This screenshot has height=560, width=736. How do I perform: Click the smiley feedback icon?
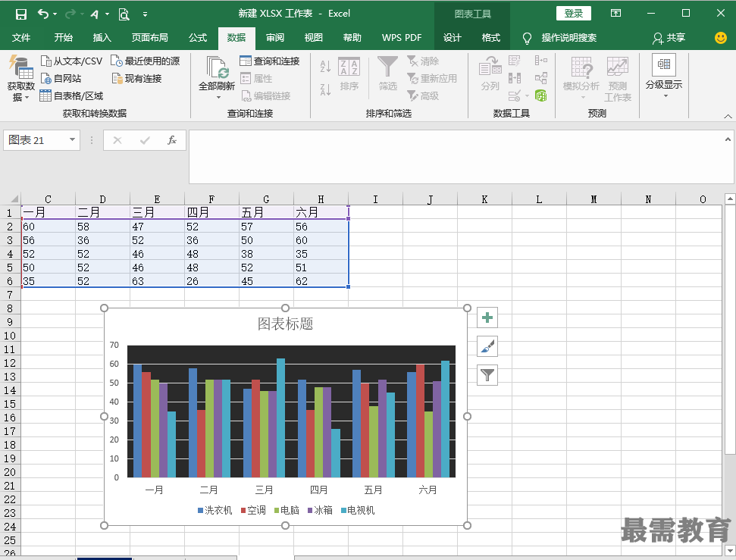coord(721,38)
